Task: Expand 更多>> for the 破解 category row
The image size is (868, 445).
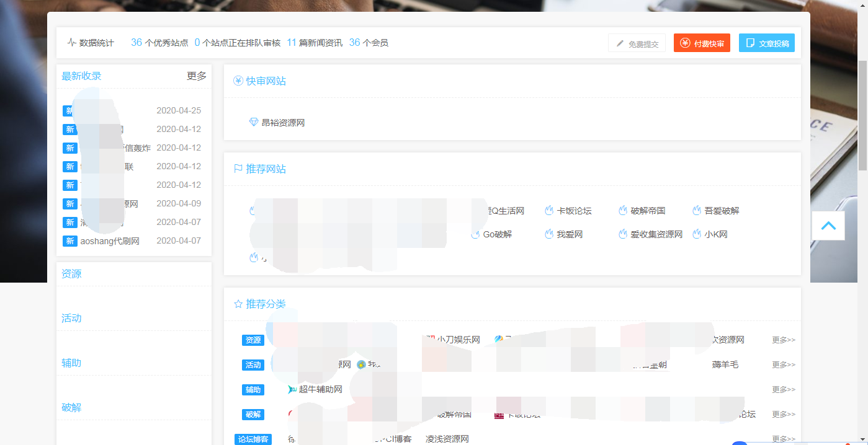Action: 782,415
